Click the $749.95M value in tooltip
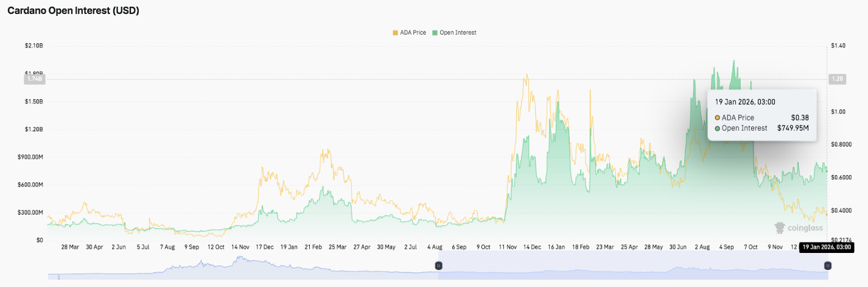868x287 pixels. pyautogui.click(x=793, y=128)
